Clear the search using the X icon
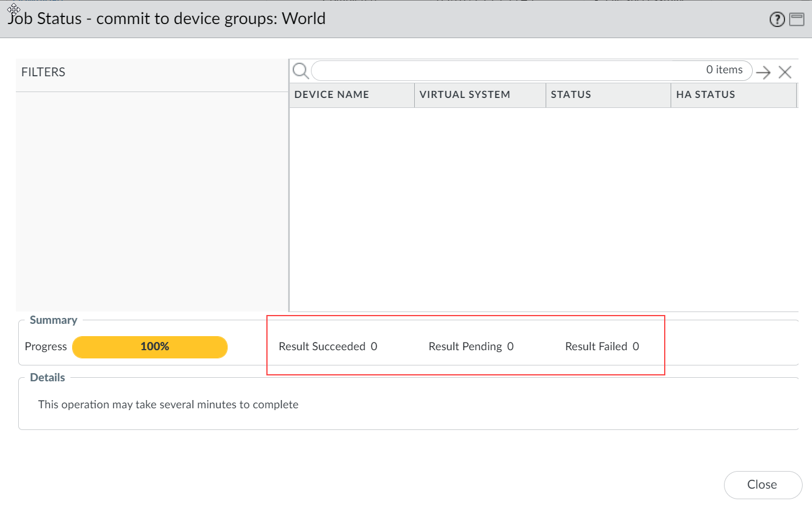Image resolution: width=812 pixels, height=508 pixels. (785, 72)
